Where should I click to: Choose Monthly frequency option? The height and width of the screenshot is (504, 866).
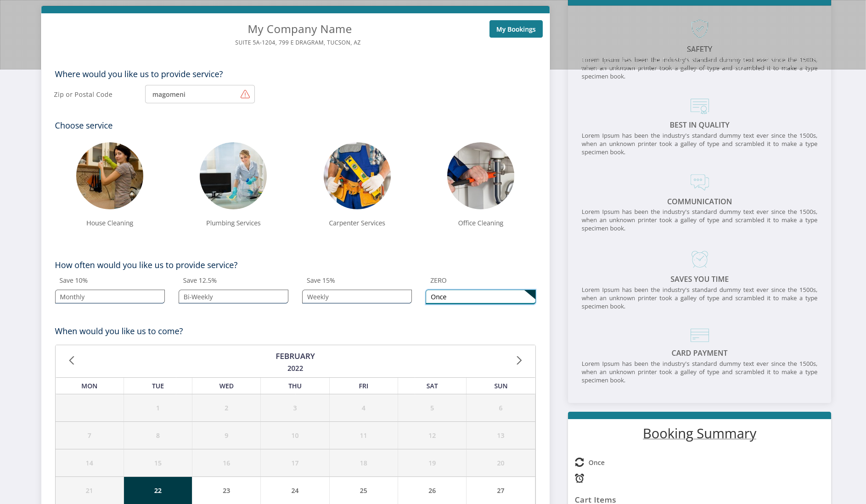coord(110,297)
